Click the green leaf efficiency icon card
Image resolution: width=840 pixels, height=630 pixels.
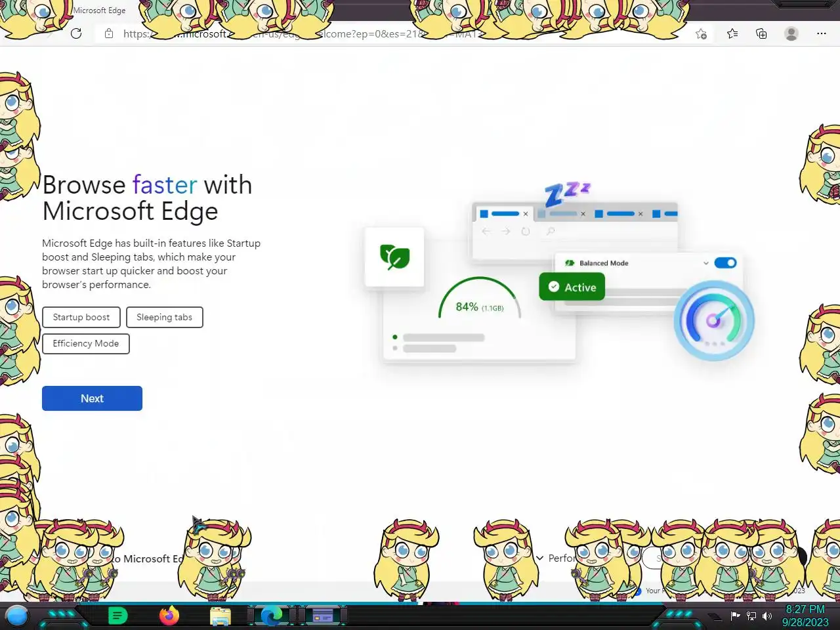pyautogui.click(x=394, y=257)
